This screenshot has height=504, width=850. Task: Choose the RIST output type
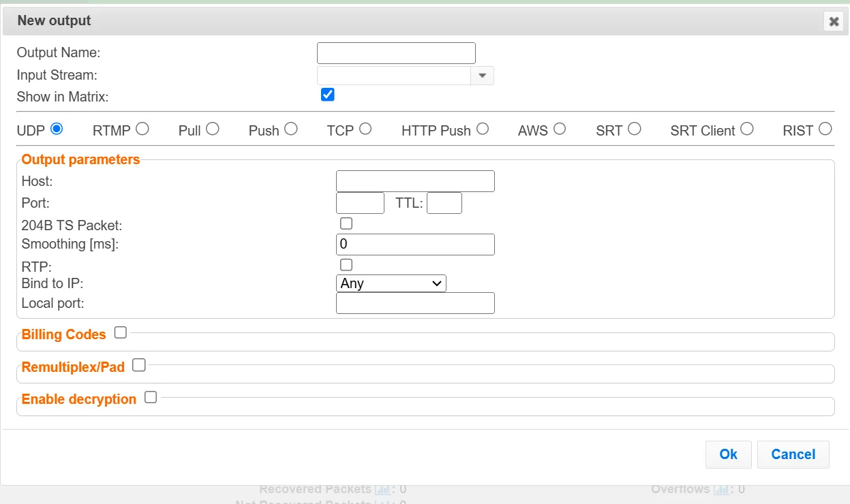coord(825,129)
